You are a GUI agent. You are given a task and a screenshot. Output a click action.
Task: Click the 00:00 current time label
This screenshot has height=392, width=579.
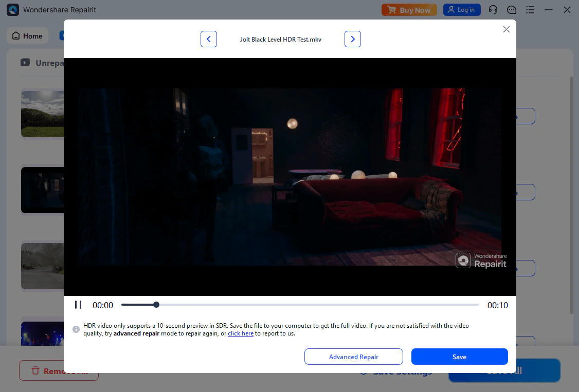[103, 305]
